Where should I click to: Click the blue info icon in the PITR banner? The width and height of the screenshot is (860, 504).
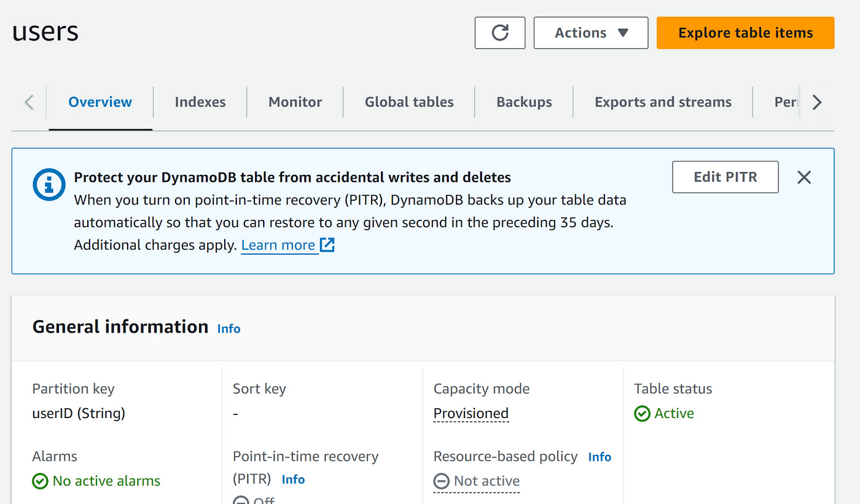[49, 184]
